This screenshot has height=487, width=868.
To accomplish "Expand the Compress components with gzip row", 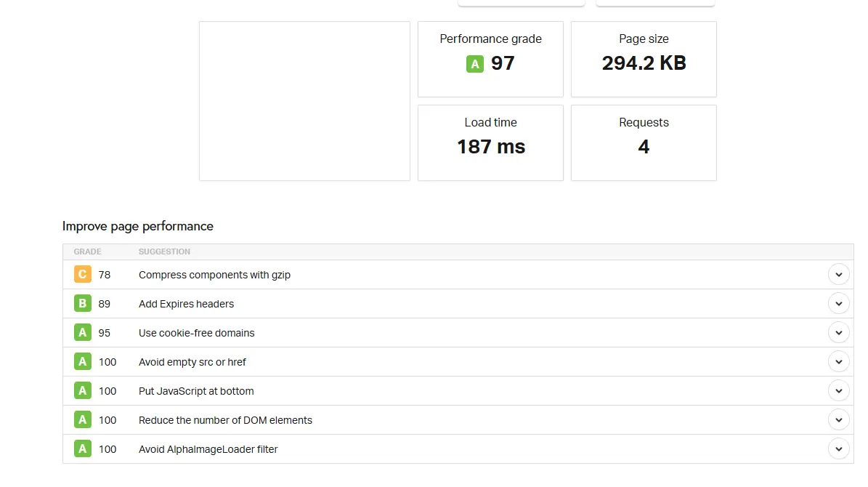I will 839,274.
